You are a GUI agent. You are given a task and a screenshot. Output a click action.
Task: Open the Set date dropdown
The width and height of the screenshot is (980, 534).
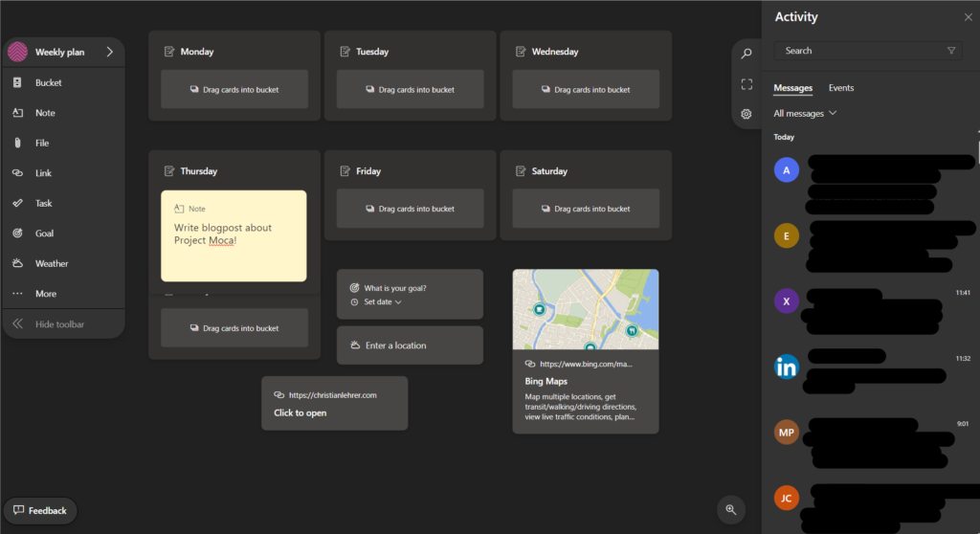click(383, 302)
